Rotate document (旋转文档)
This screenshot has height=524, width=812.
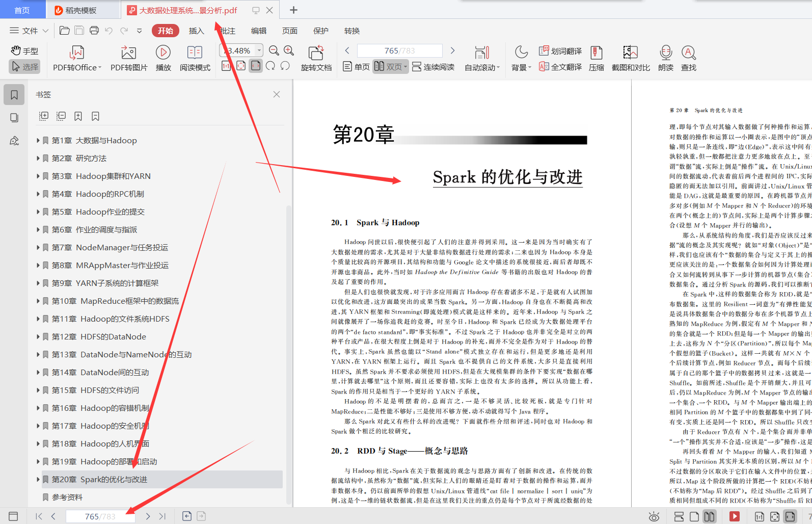[x=316, y=59]
